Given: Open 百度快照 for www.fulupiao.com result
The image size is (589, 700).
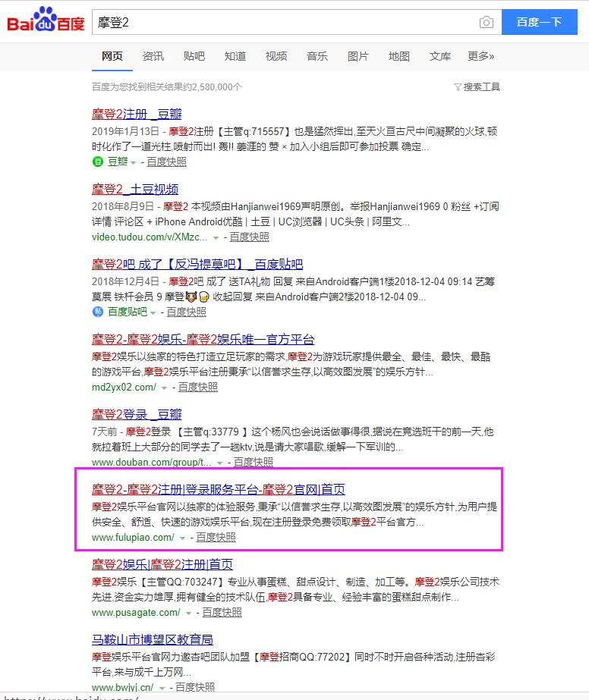Looking at the screenshot, I should click(216, 537).
